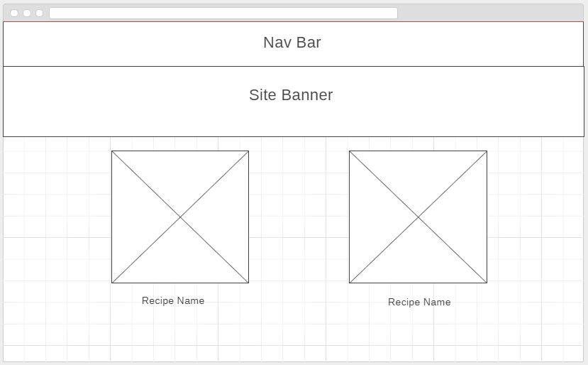Click the cross center of right image placeholder
Viewport: 588px width, 365px height.
pyautogui.click(x=418, y=217)
